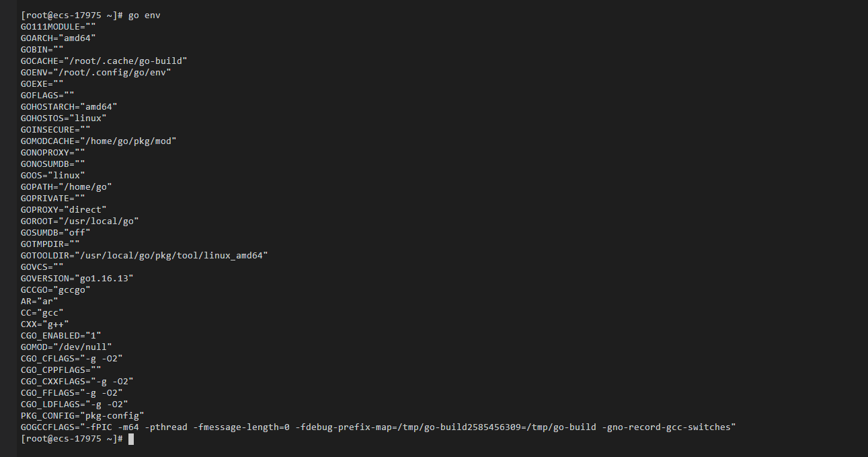
Task: Click the 'go env' command text
Action: click(x=145, y=15)
